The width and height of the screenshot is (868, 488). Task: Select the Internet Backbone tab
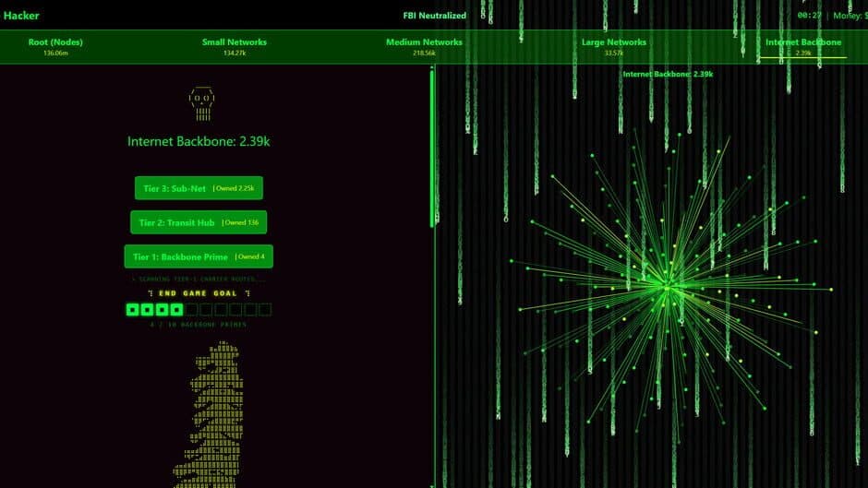click(802, 46)
